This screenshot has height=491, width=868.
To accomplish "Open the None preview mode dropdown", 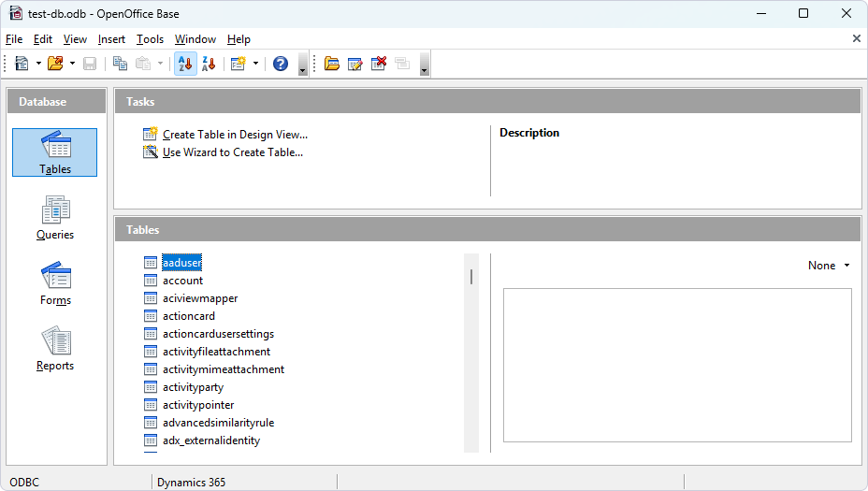I will (828, 266).
